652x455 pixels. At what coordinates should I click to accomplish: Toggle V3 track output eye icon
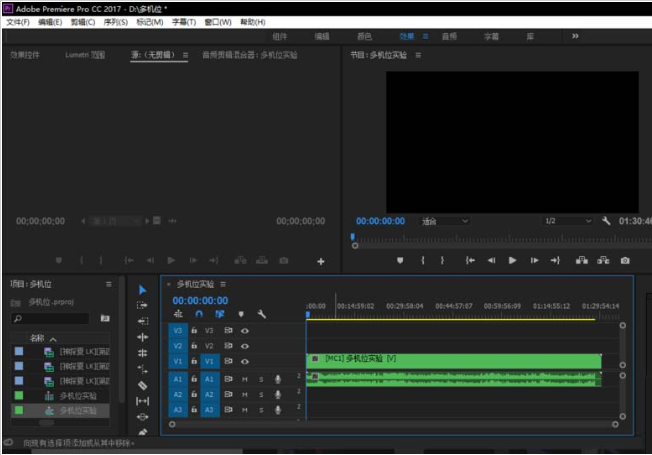point(245,330)
